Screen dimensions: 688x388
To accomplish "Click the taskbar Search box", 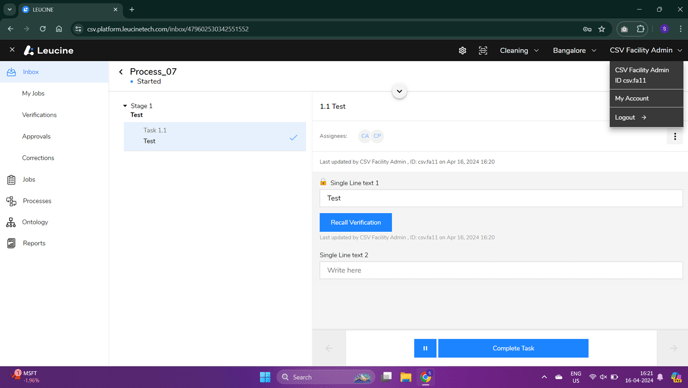I will (326, 377).
